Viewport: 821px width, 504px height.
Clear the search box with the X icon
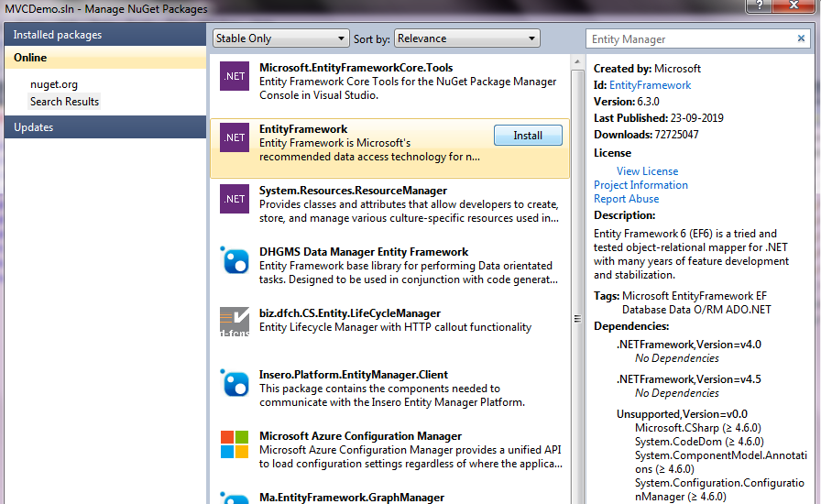(x=801, y=38)
